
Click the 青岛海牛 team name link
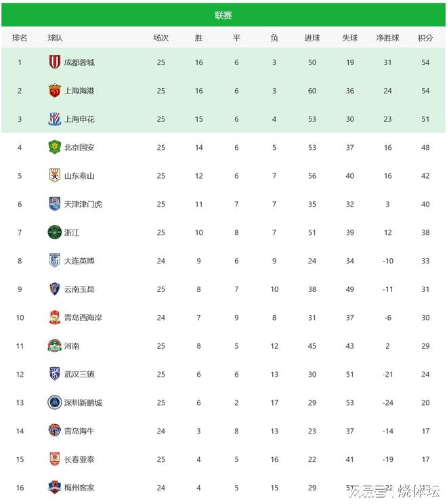coord(79,431)
